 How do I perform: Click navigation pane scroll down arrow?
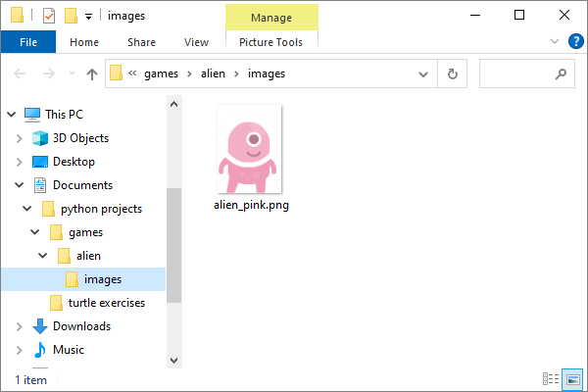pos(174,361)
